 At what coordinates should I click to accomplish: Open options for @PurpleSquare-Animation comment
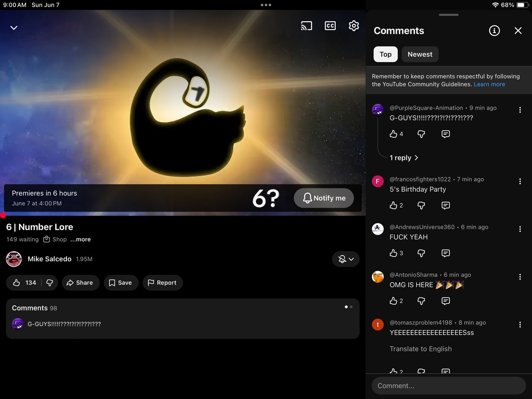coord(520,110)
